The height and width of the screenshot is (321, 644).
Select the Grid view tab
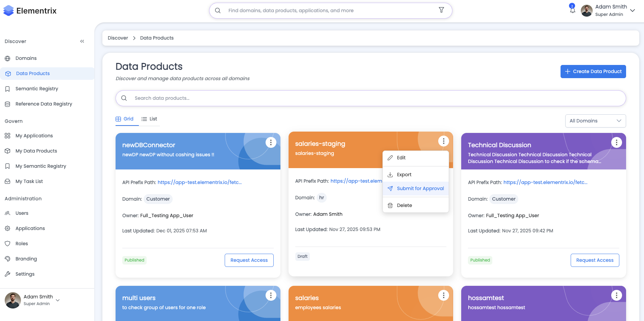[x=125, y=119]
